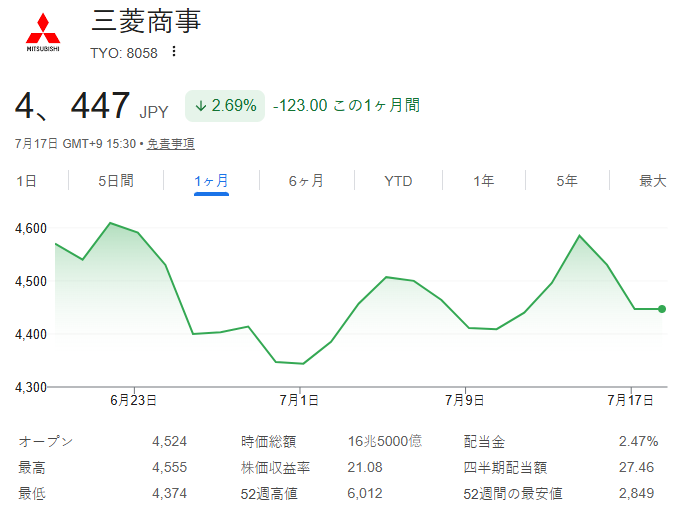Click the 7月17日 x-axis label
This screenshot has width=684, height=517.
(x=630, y=400)
